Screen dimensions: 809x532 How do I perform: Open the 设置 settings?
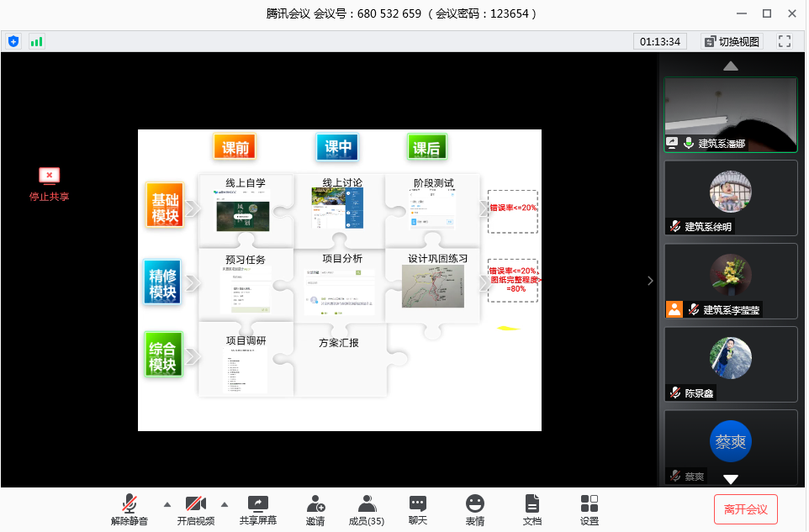coord(590,509)
